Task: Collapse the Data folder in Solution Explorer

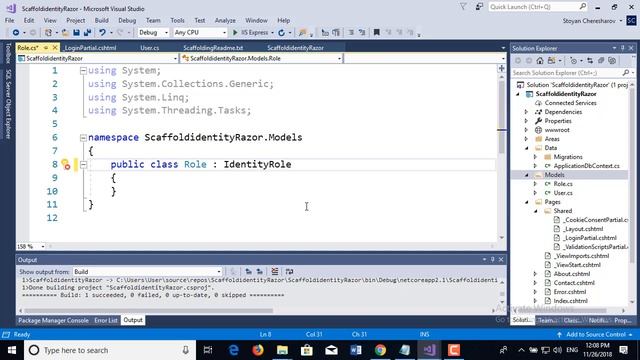Action: [x=527, y=148]
